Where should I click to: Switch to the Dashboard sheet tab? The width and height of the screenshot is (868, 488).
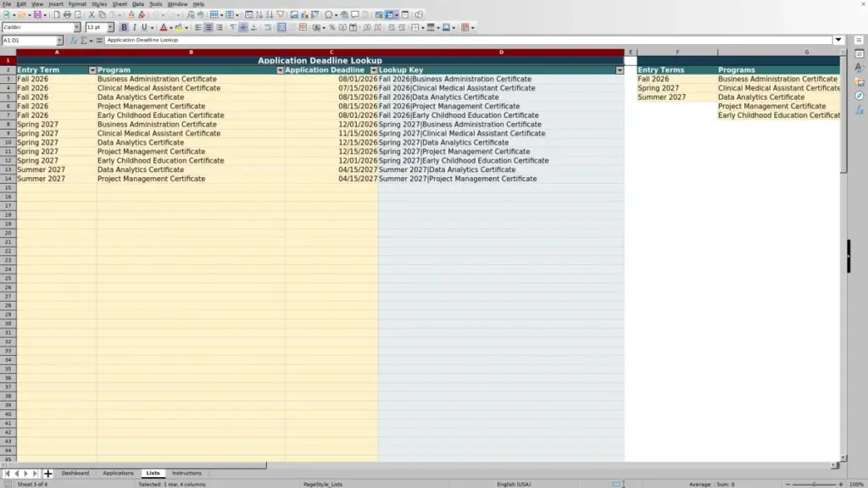click(75, 473)
